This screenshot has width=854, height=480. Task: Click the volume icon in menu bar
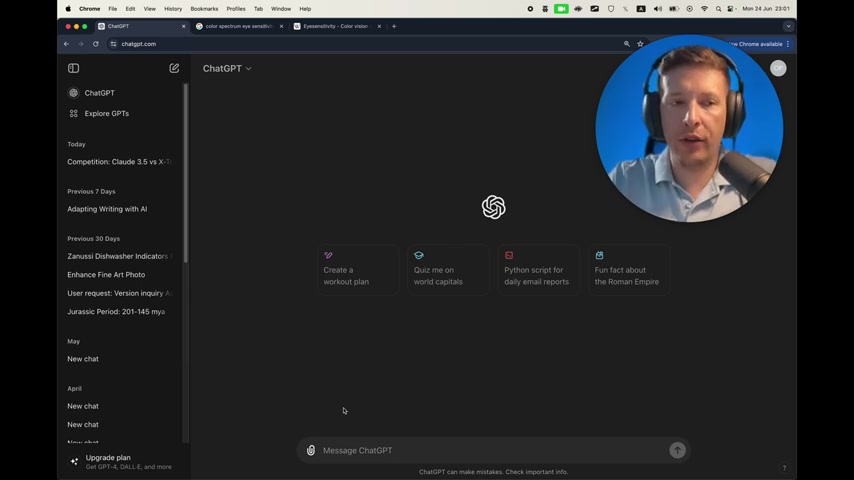click(658, 9)
